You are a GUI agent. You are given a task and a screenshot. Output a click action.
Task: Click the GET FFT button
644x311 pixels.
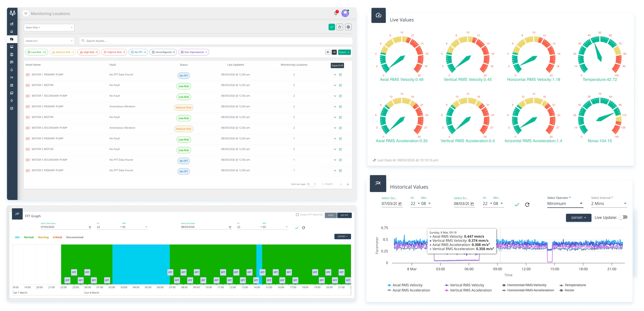click(344, 215)
